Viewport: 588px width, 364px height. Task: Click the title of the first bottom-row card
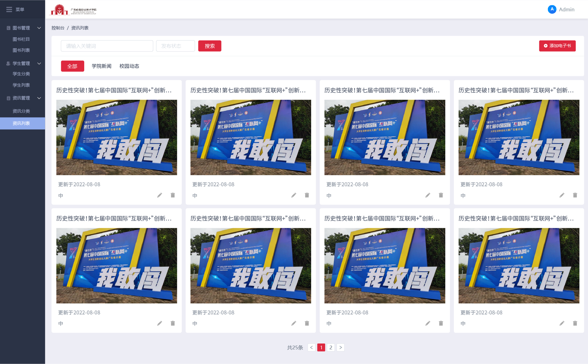pyautogui.click(x=114, y=218)
